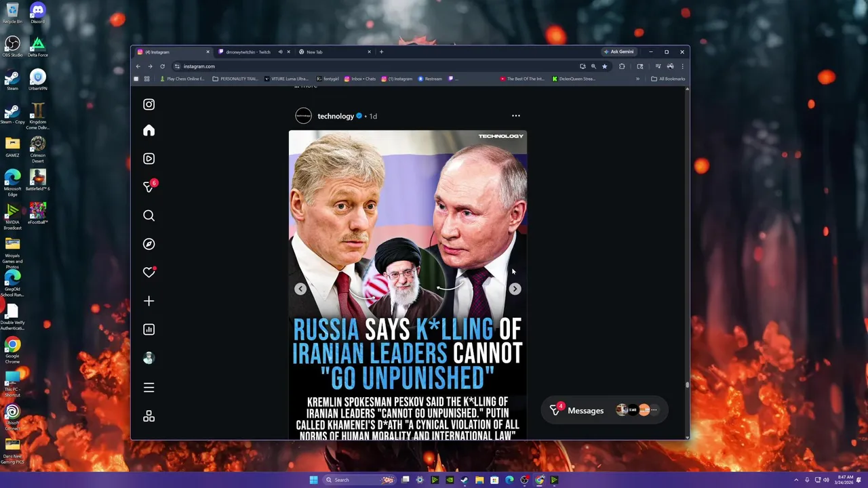
Task: Open the dashboard bar chart icon
Action: (149, 329)
